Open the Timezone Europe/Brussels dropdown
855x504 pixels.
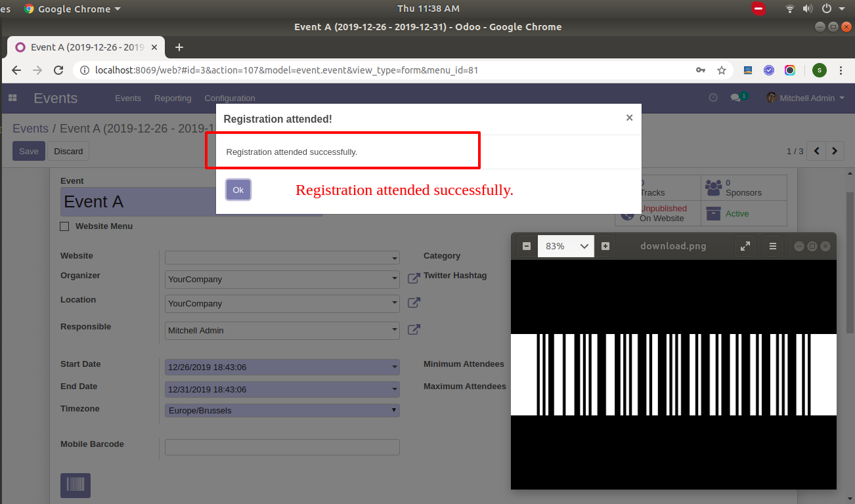(x=282, y=410)
